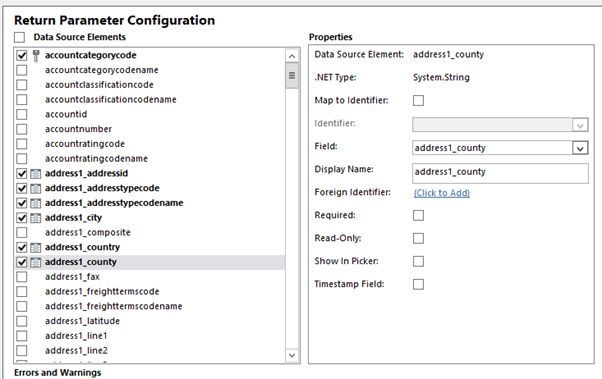This screenshot has width=602, height=379.
Task: Click the field icon beside address1_addresstypecodename
Action: pos(35,204)
